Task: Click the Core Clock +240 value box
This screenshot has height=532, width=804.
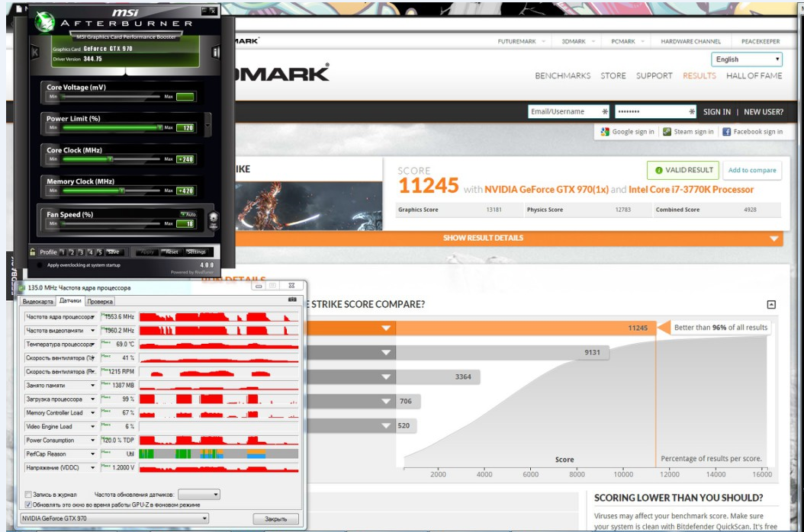Action: [x=185, y=159]
